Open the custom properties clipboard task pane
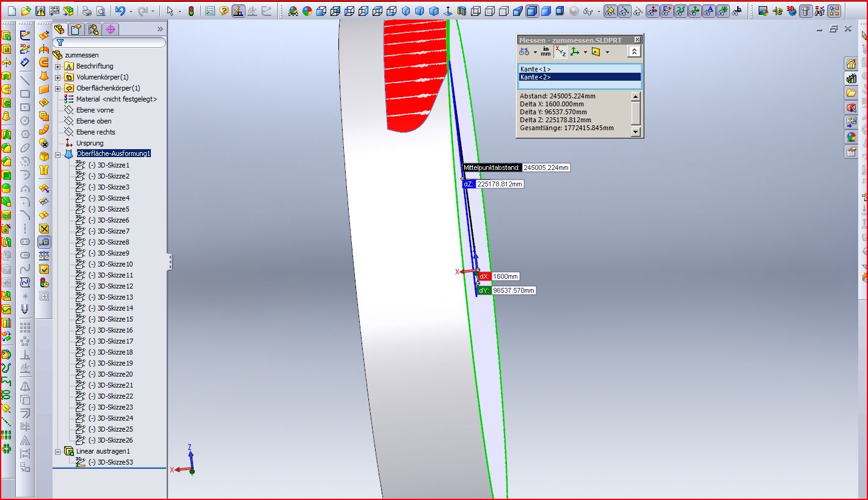868x500 pixels. click(851, 152)
